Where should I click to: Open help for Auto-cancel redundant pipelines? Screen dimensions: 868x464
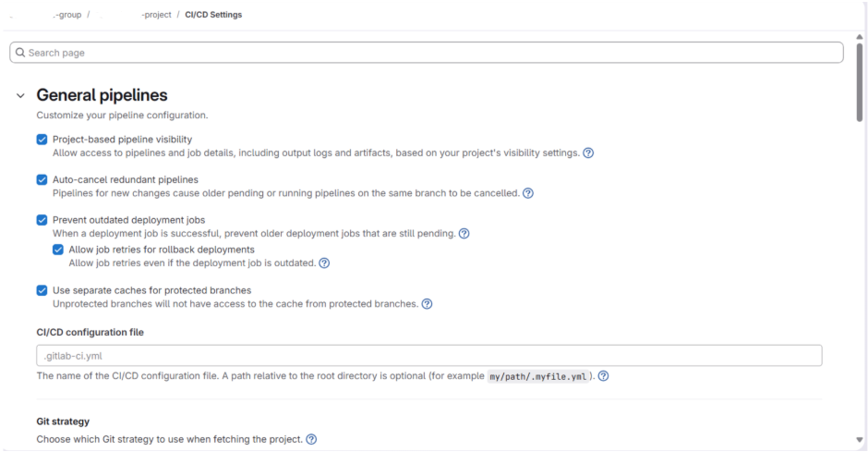pyautogui.click(x=528, y=193)
